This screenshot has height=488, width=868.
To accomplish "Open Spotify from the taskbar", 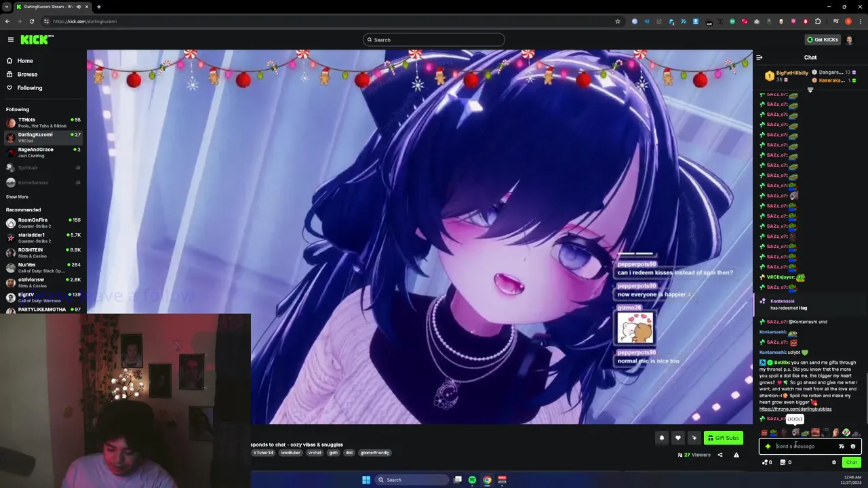I will [472, 480].
